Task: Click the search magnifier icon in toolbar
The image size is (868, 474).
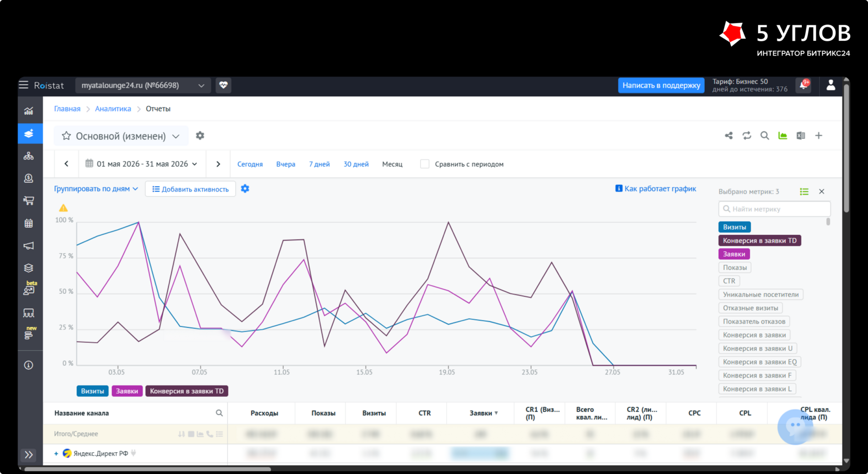Action: 765,135
